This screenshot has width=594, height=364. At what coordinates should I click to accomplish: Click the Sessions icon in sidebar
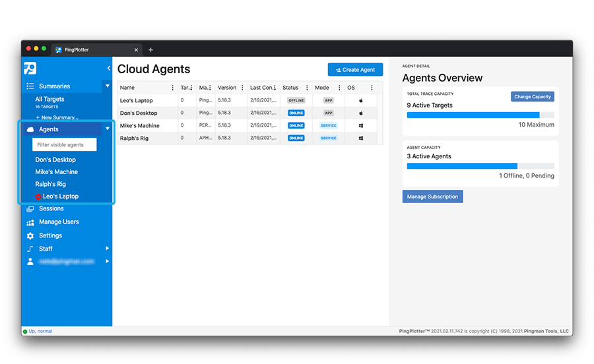(30, 209)
